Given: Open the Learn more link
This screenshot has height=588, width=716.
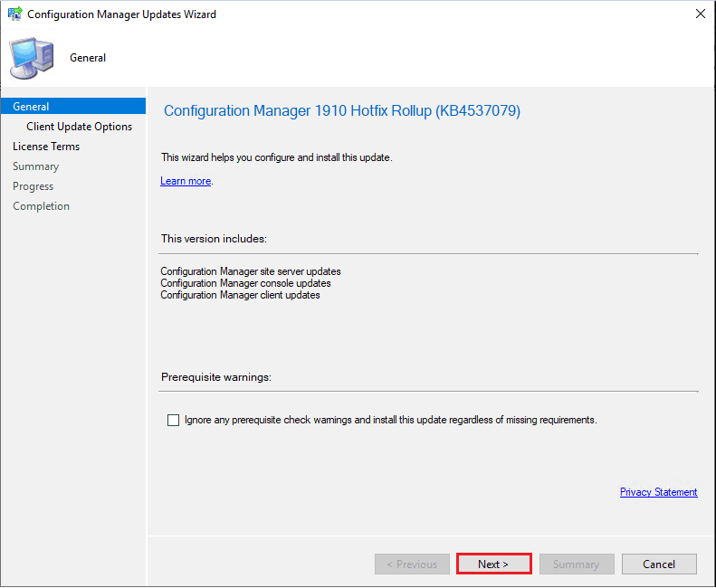Looking at the screenshot, I should (186, 181).
